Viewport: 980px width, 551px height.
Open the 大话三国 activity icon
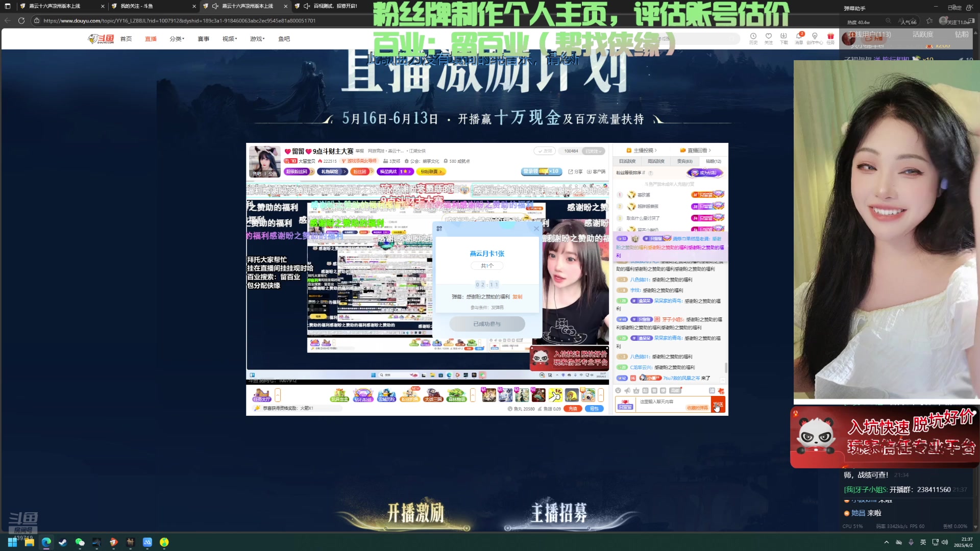433,395
